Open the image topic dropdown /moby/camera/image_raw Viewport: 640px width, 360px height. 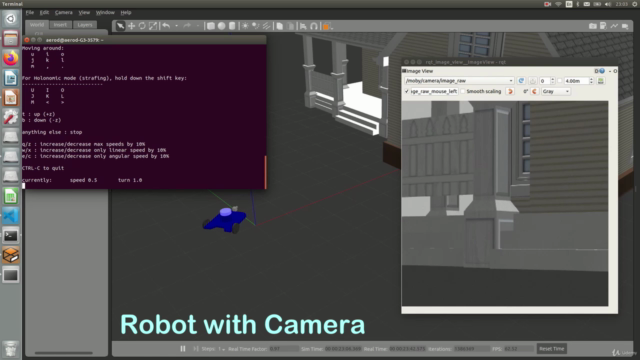point(459,81)
